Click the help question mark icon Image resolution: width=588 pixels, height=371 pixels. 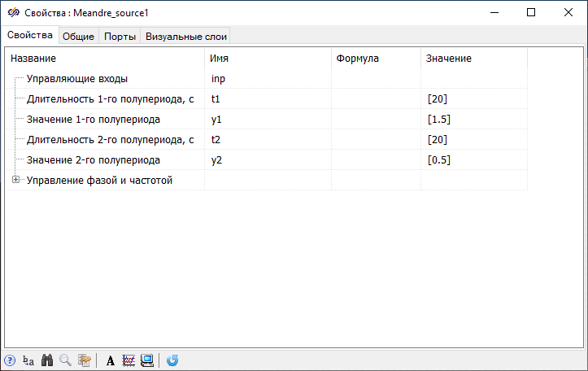click(x=10, y=360)
